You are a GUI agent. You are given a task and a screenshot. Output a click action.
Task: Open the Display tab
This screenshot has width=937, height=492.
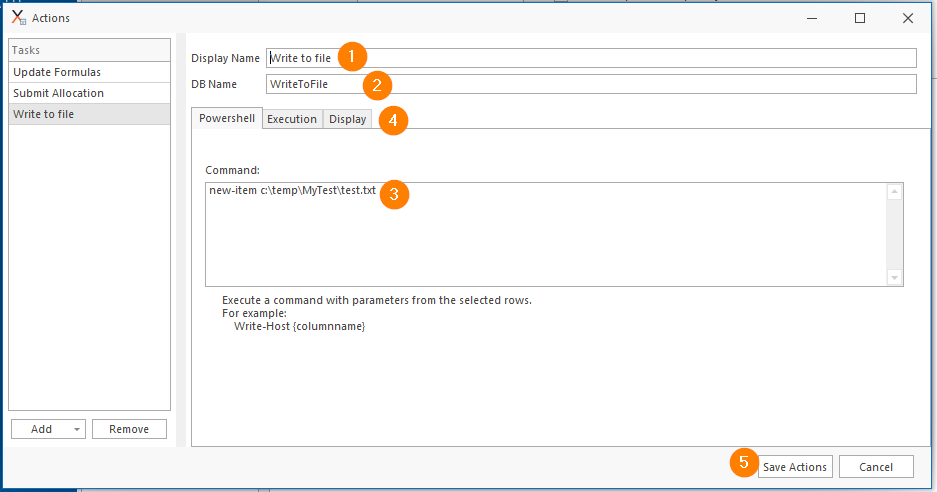347,119
